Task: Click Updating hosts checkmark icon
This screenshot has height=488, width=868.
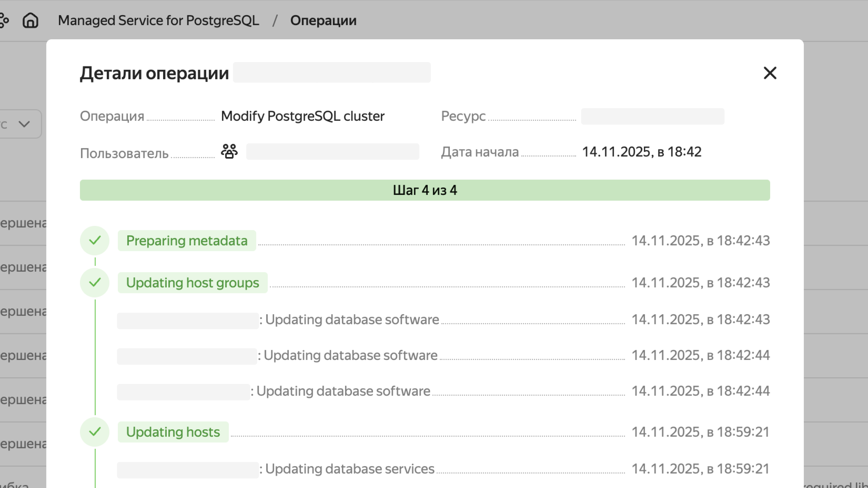Action: coord(95,432)
